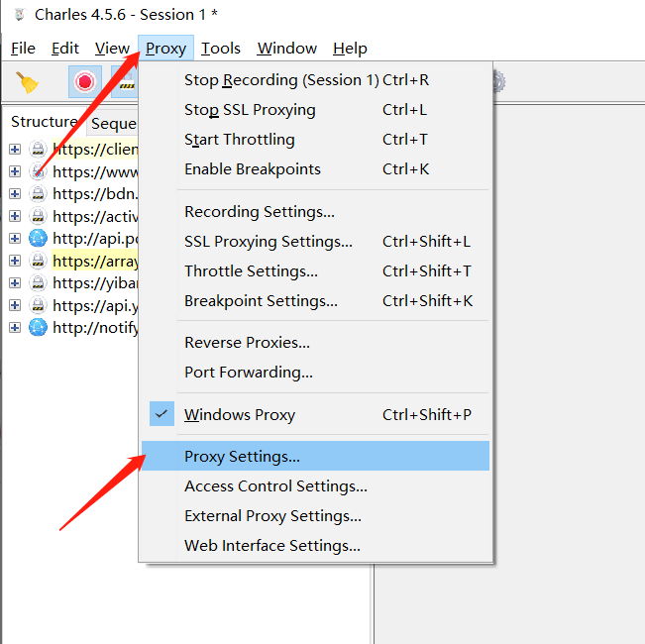
Task: Select the https://bdn host row
Action: (95, 193)
